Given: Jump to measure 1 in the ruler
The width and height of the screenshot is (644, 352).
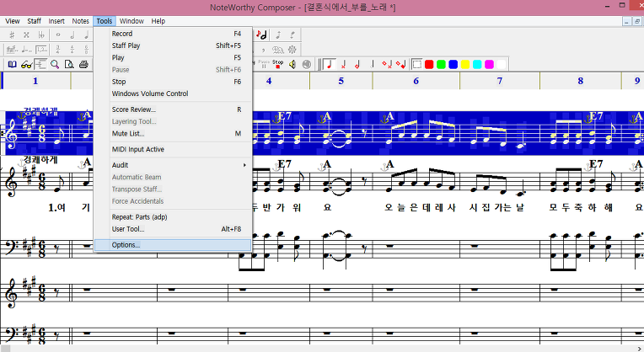Looking at the screenshot, I should coord(35,81).
